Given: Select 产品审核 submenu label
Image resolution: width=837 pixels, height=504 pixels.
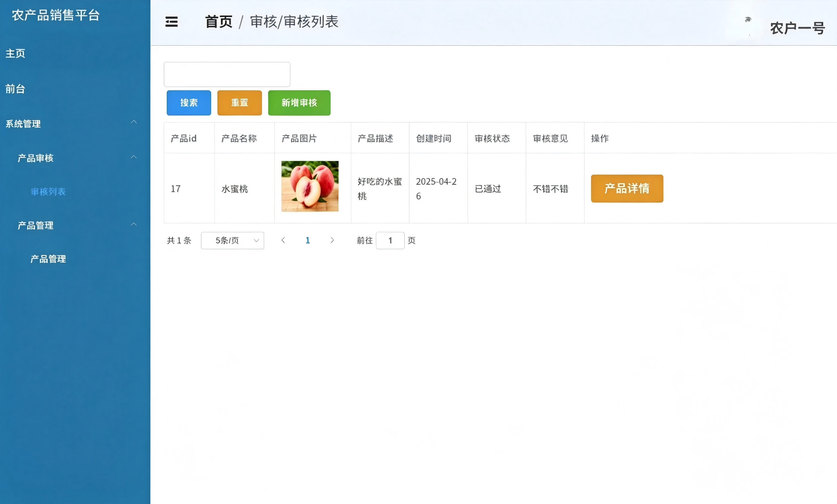Looking at the screenshot, I should (36, 158).
